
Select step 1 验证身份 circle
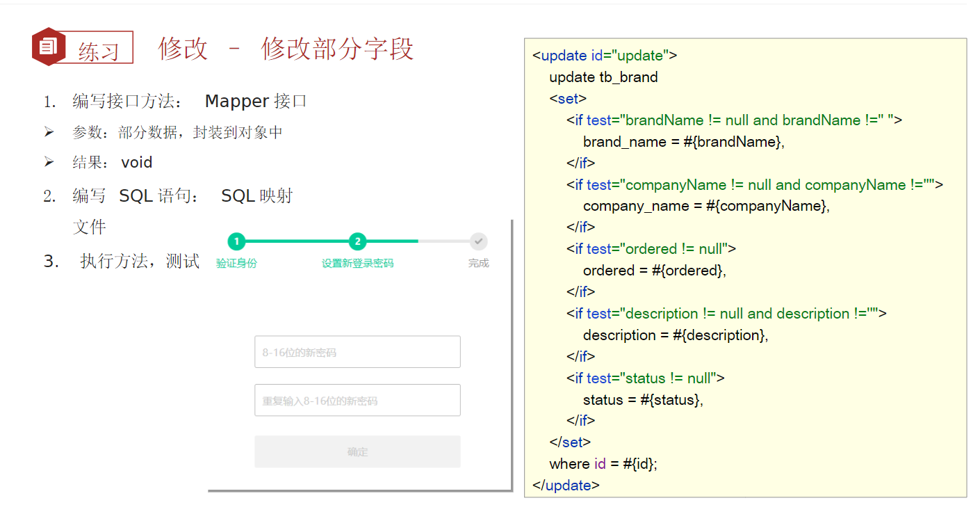click(236, 241)
